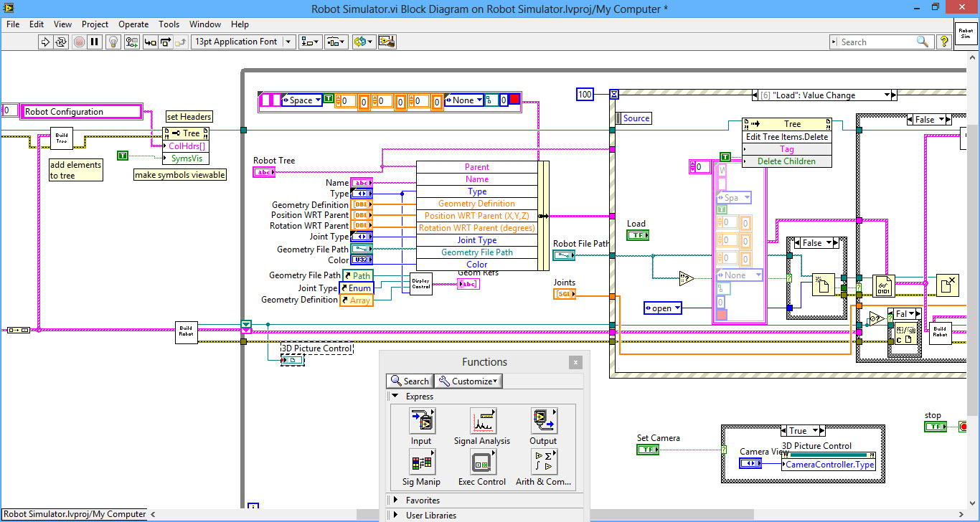Screen dimensions: 980x522
Task: Open the Reorder dropdown in toolbar
Action: [x=363, y=42]
